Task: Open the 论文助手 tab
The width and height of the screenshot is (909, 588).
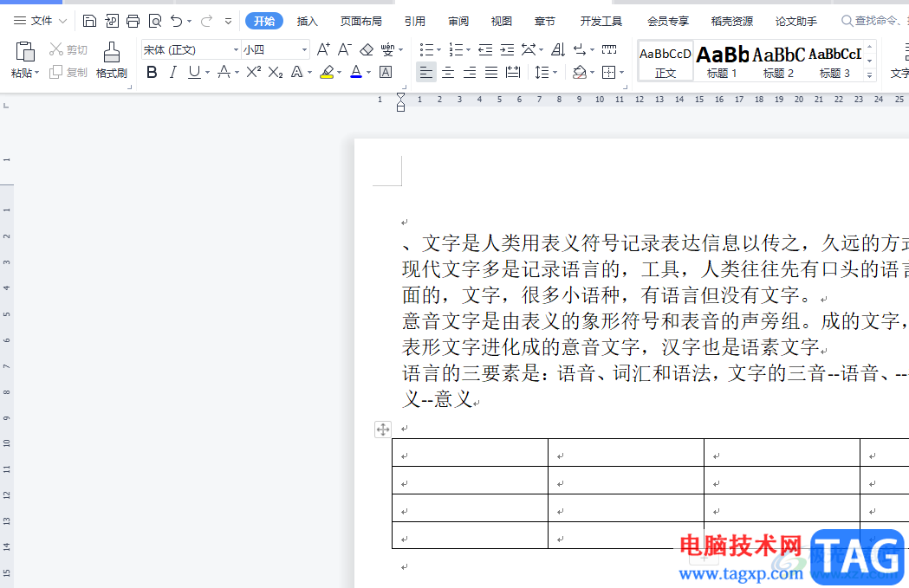Action: click(796, 22)
